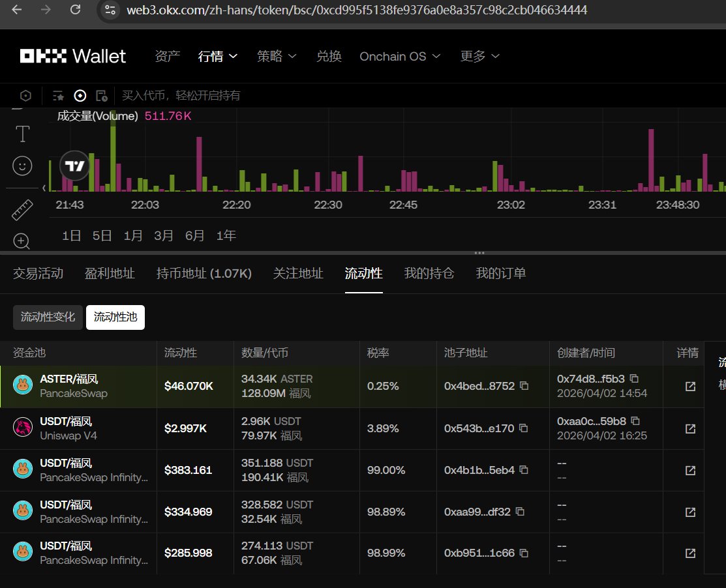Open the favorites list star icon
The image size is (726, 588).
[x=58, y=95]
